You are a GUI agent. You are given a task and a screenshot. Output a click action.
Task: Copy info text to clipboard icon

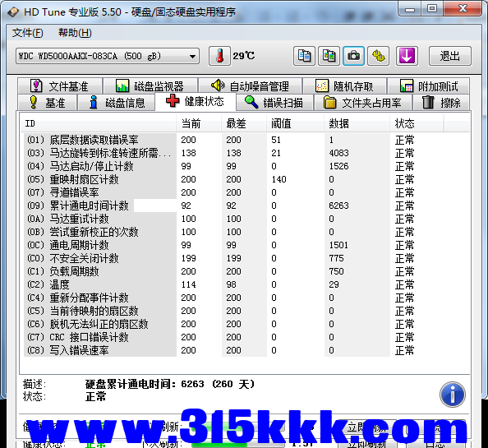[x=304, y=56]
